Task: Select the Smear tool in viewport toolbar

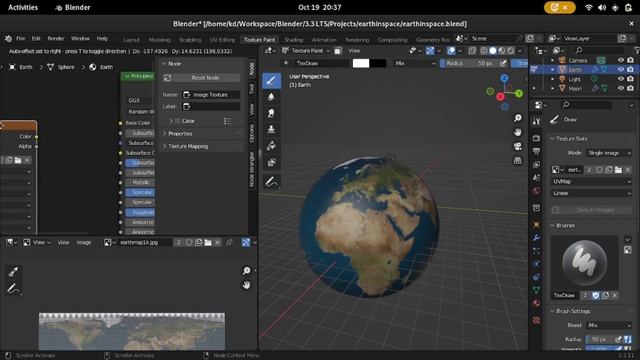Action: [271, 113]
